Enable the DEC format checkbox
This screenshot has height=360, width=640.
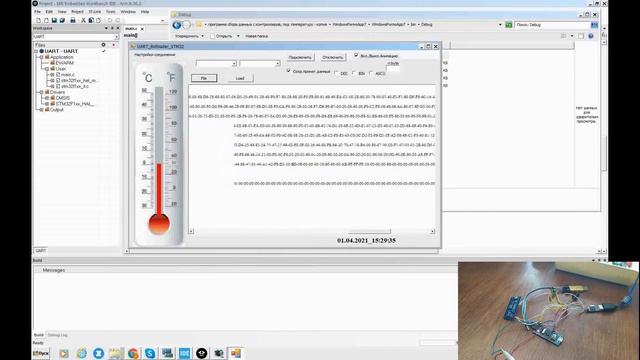tap(337, 73)
